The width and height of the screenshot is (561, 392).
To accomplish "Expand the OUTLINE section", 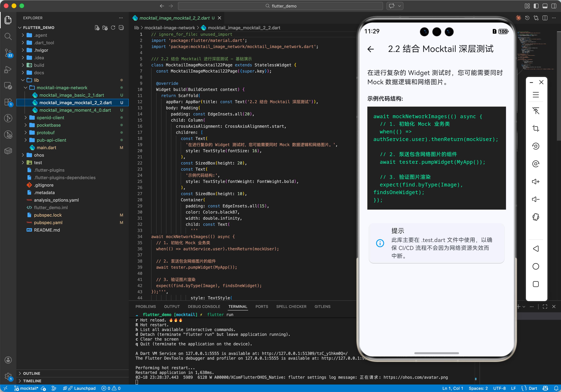I will tap(32, 373).
